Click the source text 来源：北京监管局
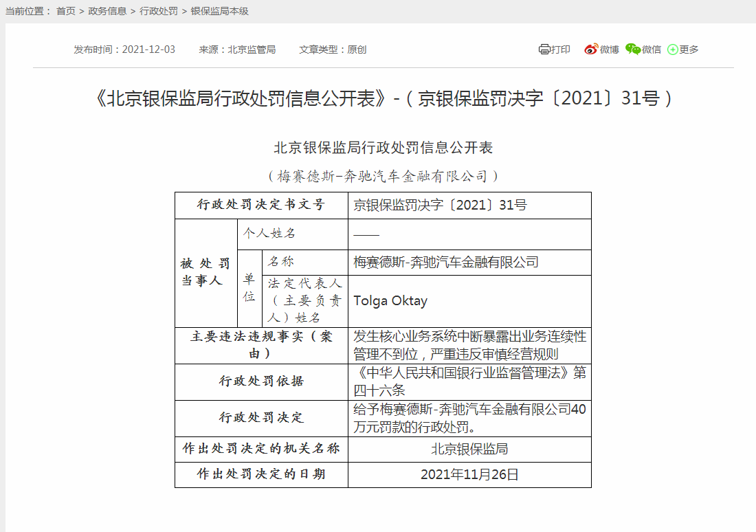This screenshot has width=756, height=532. point(237,49)
